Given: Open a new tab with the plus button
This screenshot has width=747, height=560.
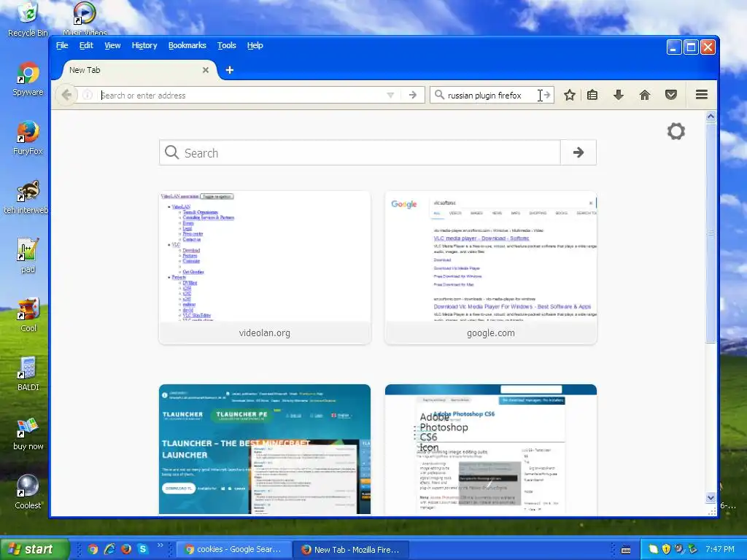Looking at the screenshot, I should [x=230, y=70].
